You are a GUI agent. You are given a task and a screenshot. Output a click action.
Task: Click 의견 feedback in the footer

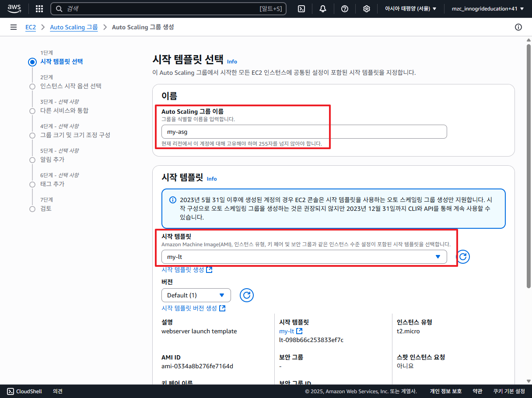[58, 391]
